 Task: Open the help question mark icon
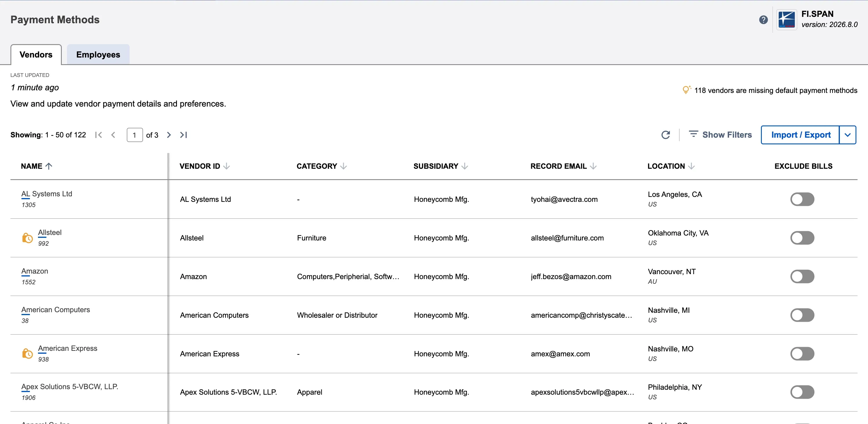pyautogui.click(x=763, y=20)
